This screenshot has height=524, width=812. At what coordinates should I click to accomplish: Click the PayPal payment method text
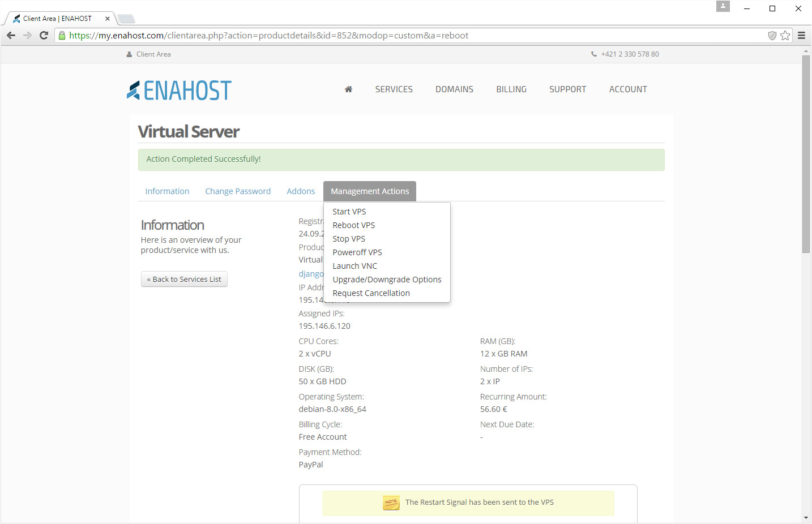click(311, 465)
